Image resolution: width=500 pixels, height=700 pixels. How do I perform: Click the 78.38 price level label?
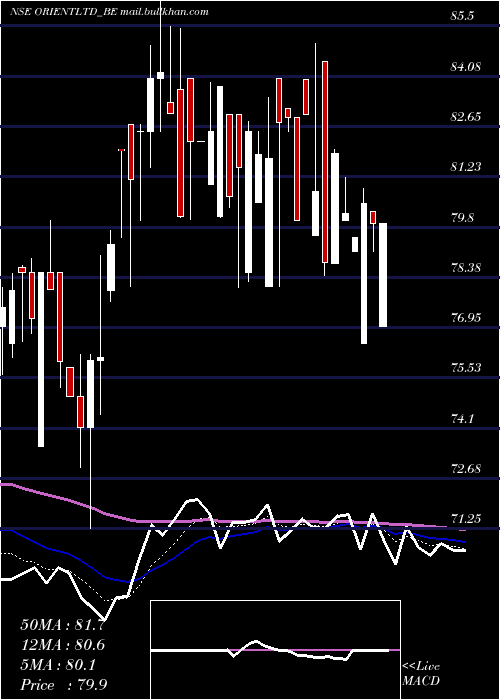(x=466, y=267)
